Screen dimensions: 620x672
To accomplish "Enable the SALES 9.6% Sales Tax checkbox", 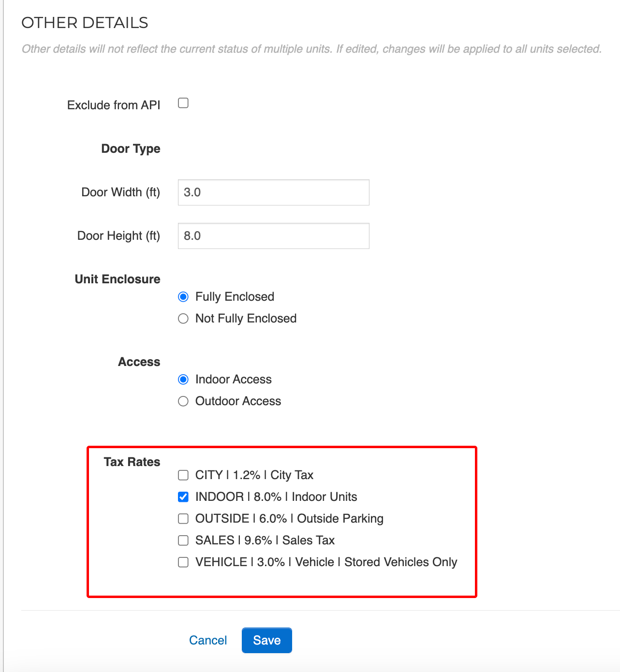I will (x=183, y=541).
